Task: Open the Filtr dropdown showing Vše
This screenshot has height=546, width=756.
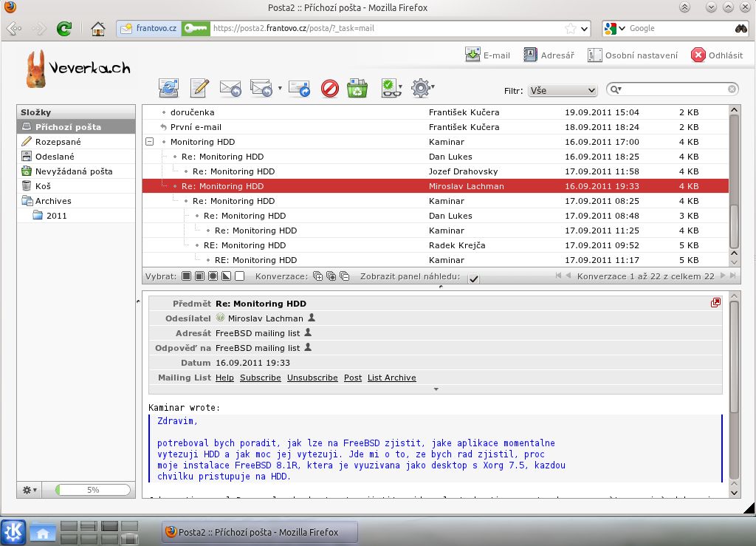Action: [x=562, y=90]
